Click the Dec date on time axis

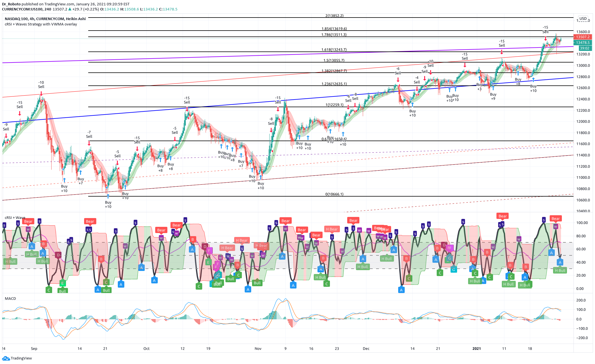[x=366, y=348]
